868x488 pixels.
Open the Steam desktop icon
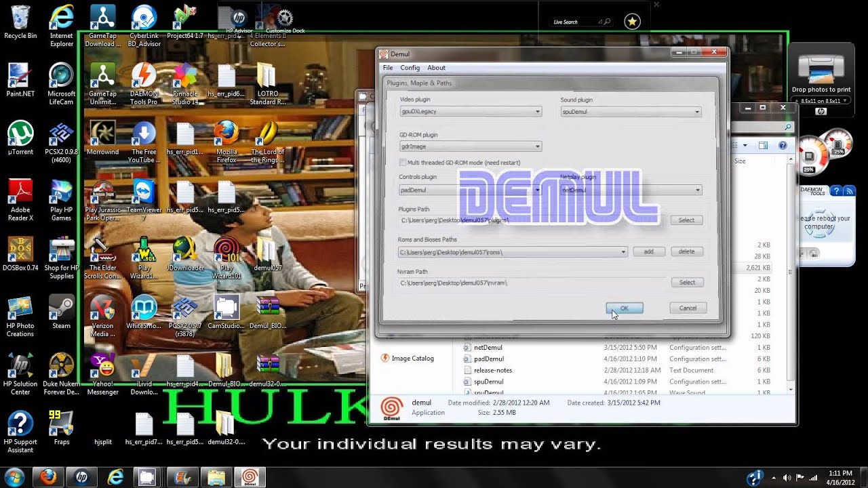coord(61,312)
